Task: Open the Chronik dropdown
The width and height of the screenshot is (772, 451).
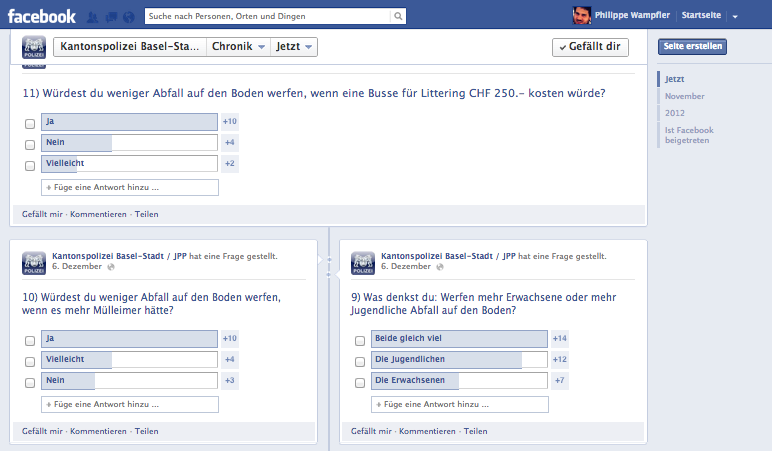Action: pyautogui.click(x=237, y=47)
